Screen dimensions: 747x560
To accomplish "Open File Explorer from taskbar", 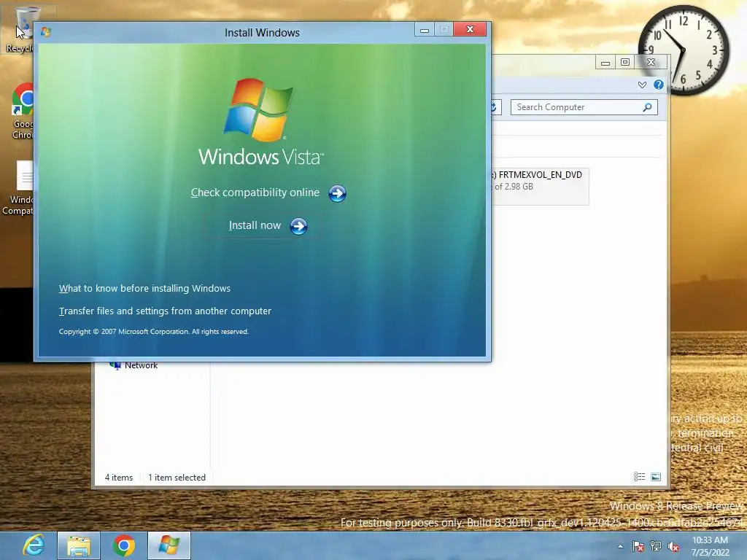I will [79, 545].
